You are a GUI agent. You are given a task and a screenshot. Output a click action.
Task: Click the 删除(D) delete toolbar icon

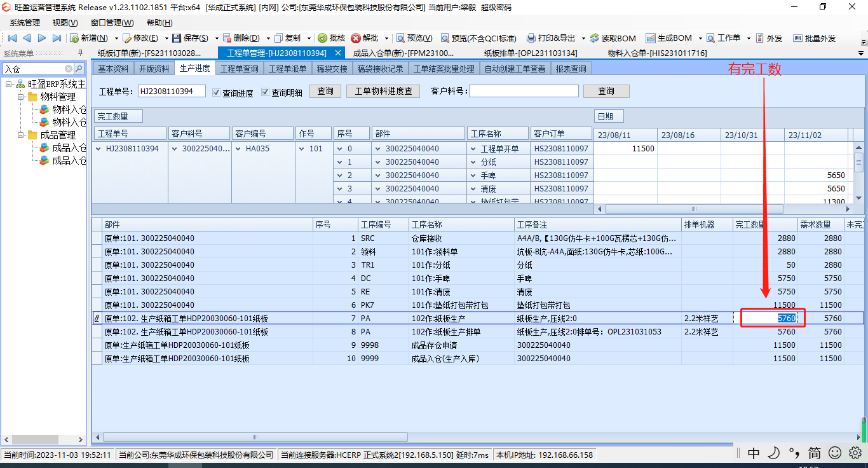click(227, 38)
